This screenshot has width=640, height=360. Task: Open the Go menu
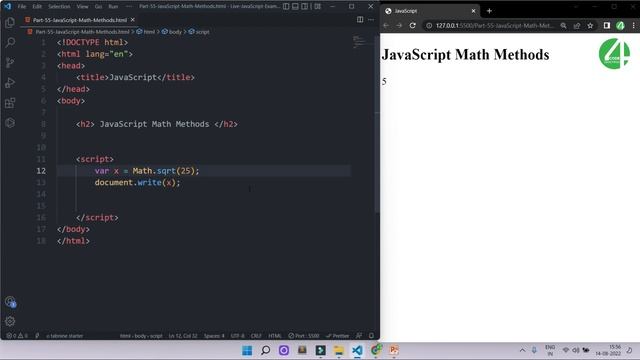[x=98, y=7]
